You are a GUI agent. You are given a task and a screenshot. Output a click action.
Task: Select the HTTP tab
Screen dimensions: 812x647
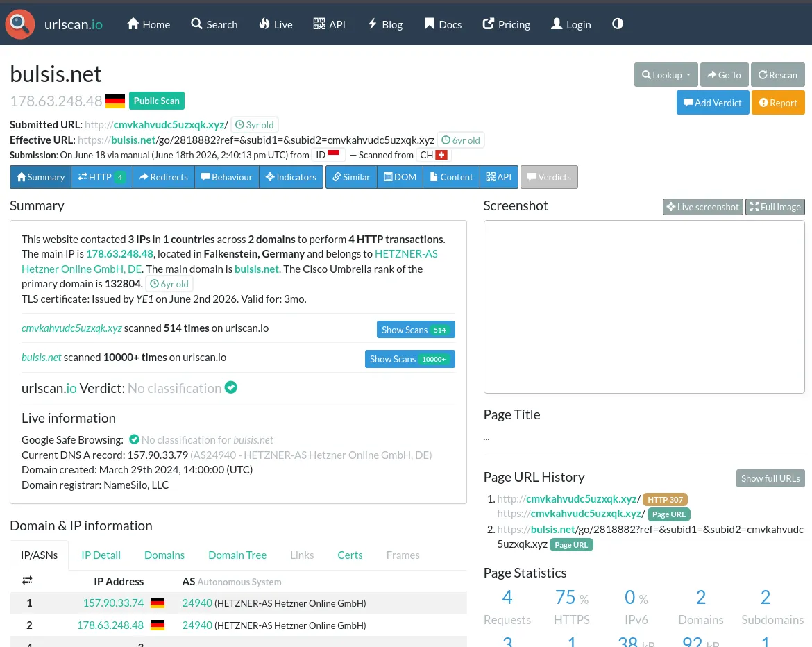pyautogui.click(x=102, y=177)
